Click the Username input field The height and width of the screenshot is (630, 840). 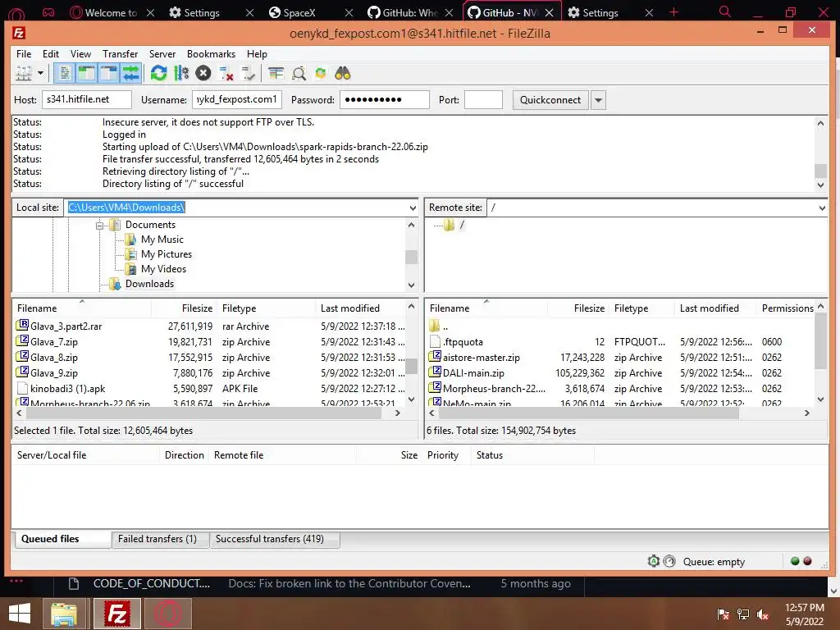(237, 99)
